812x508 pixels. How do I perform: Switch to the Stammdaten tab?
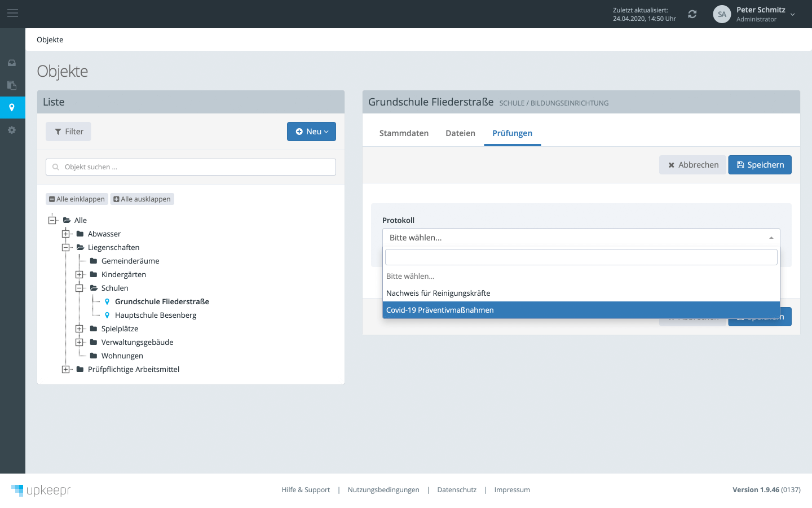point(404,133)
